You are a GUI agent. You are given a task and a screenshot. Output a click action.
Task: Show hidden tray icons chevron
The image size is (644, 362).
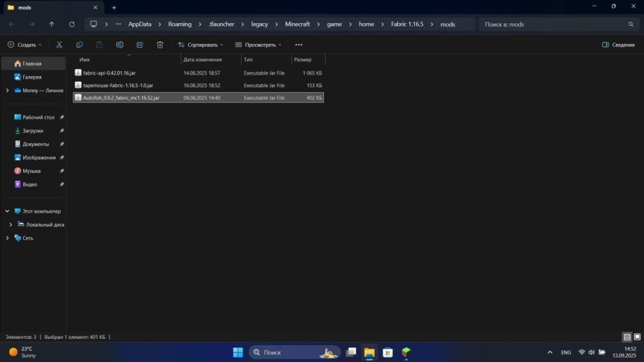[550, 352]
